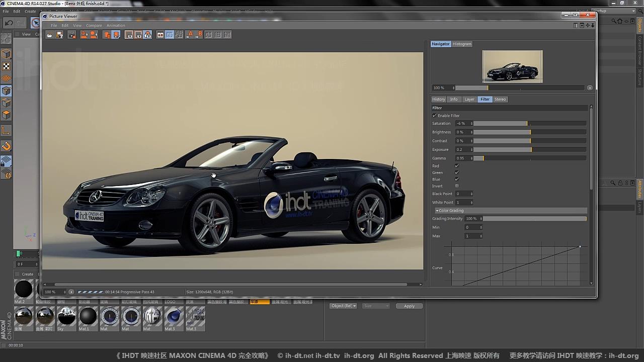The height and width of the screenshot is (362, 644).
Task: Open the Object (Rel) dropdown behind viewer
Action: (x=344, y=306)
